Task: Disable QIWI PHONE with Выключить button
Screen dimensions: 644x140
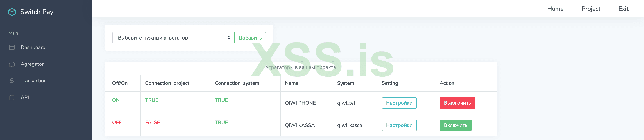Action: [457, 103]
